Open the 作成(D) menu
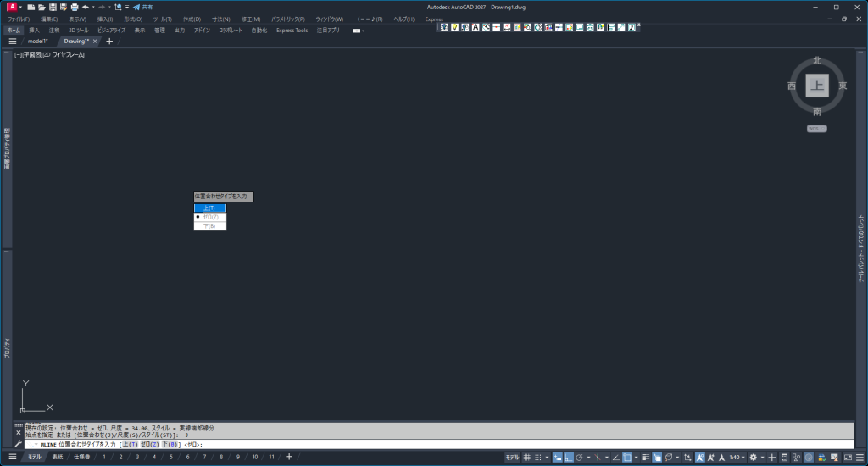 192,19
